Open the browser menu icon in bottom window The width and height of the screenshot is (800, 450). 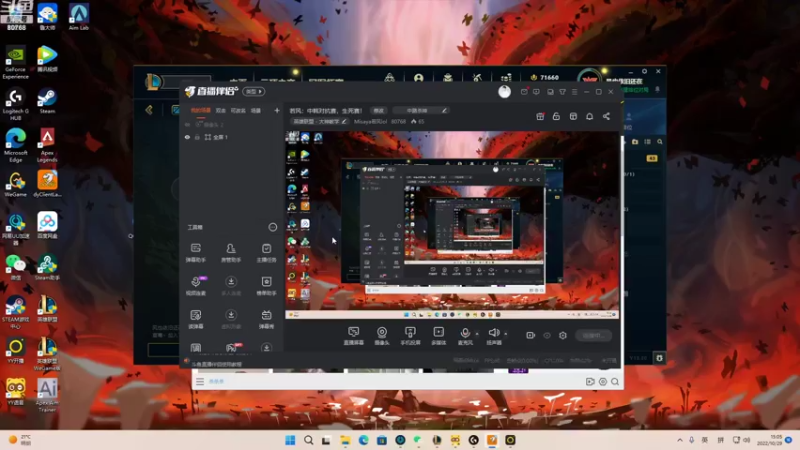(x=200, y=381)
